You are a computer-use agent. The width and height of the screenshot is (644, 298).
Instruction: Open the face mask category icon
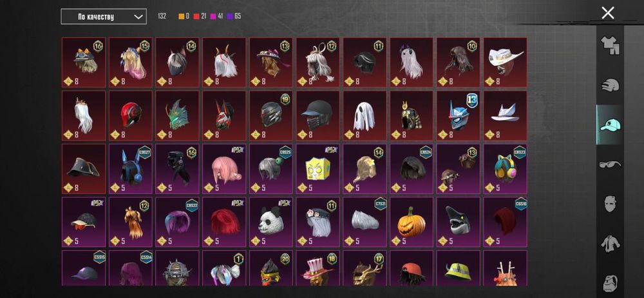point(611,204)
